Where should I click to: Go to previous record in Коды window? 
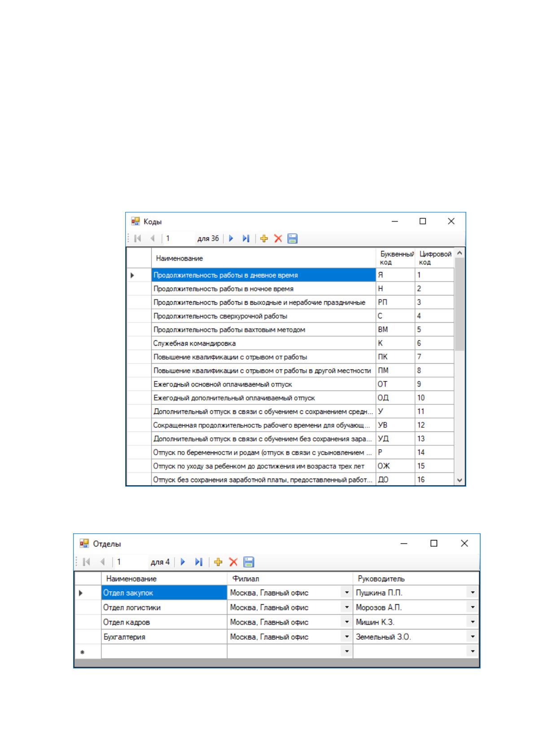(x=153, y=239)
